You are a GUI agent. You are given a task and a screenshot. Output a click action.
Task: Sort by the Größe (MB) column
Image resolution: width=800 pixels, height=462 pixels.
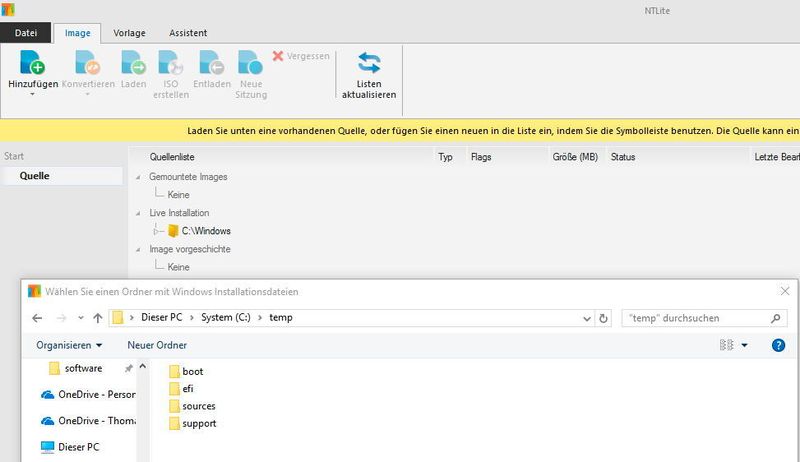pyautogui.click(x=575, y=157)
